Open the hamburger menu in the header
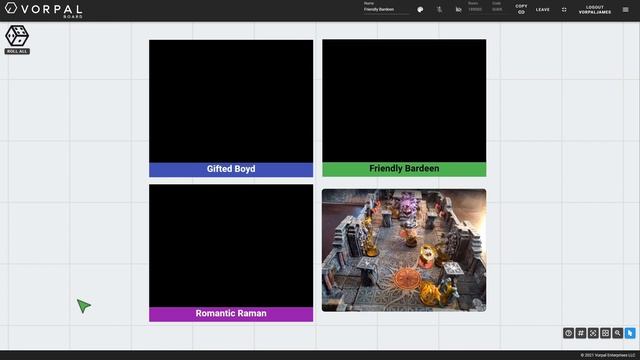 (x=625, y=9)
